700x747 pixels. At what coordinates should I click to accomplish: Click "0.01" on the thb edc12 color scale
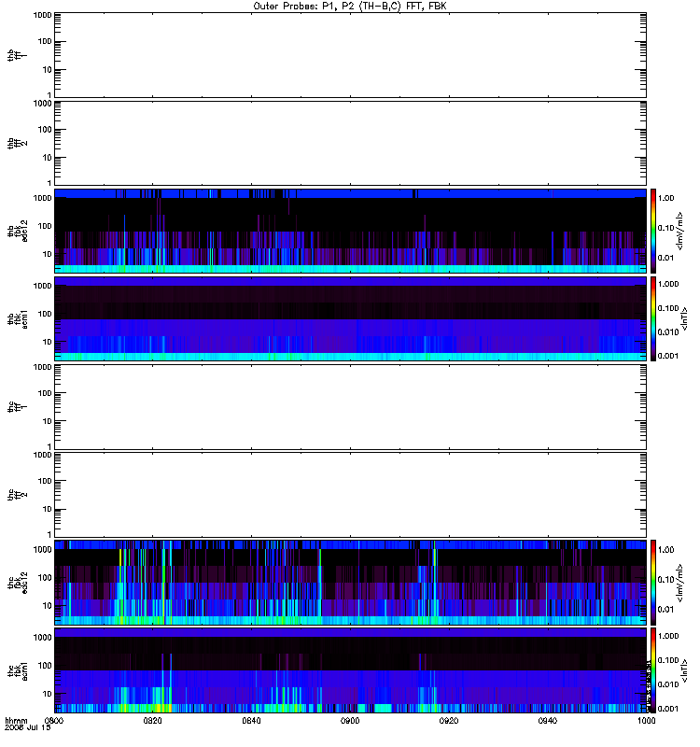(x=665, y=258)
